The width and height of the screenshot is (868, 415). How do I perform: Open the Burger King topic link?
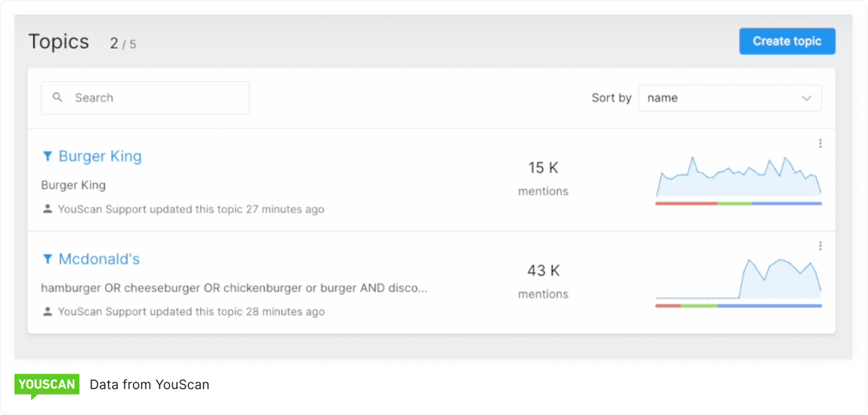point(100,157)
